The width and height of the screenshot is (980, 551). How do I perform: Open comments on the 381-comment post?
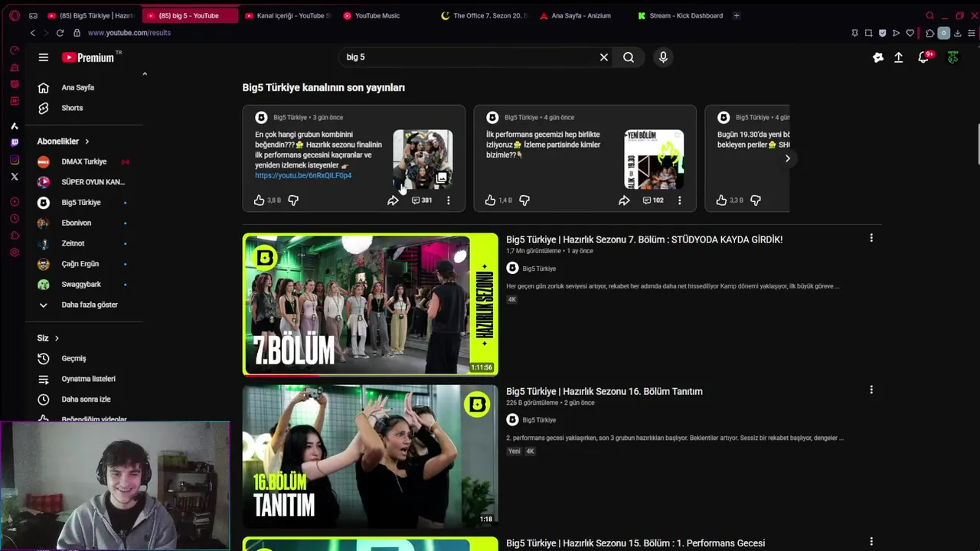pos(422,201)
